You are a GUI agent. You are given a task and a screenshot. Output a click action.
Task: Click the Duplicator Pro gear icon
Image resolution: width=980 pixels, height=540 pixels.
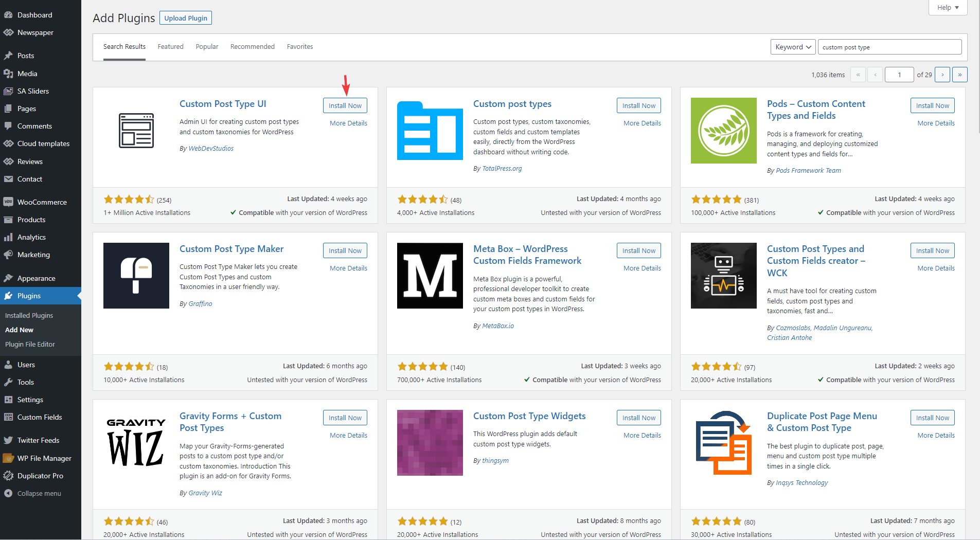8,476
